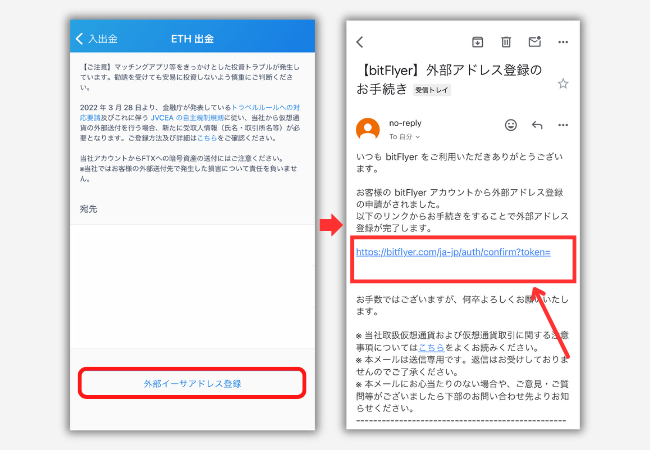Click the 受信トレイ label tag
The height and width of the screenshot is (450, 650).
[432, 90]
